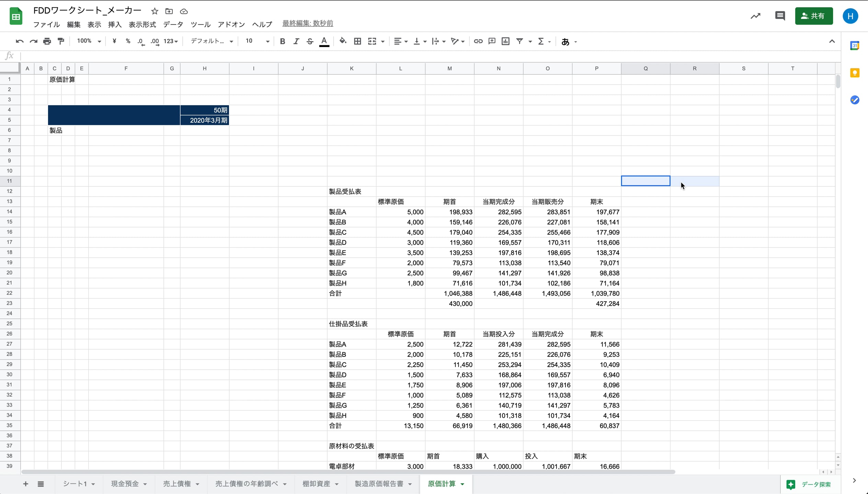
Task: Insert a chart
Action: pyautogui.click(x=505, y=41)
